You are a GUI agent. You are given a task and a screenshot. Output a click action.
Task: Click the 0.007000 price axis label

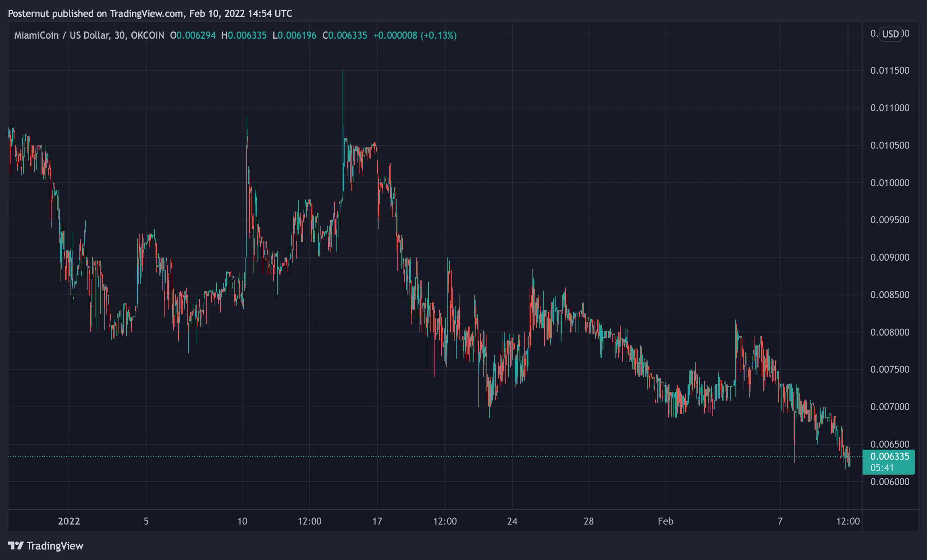click(890, 407)
